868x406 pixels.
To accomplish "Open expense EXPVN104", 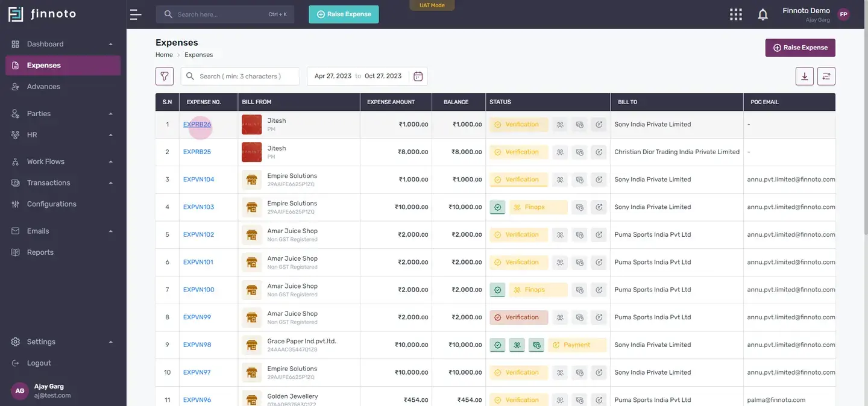I will point(199,180).
